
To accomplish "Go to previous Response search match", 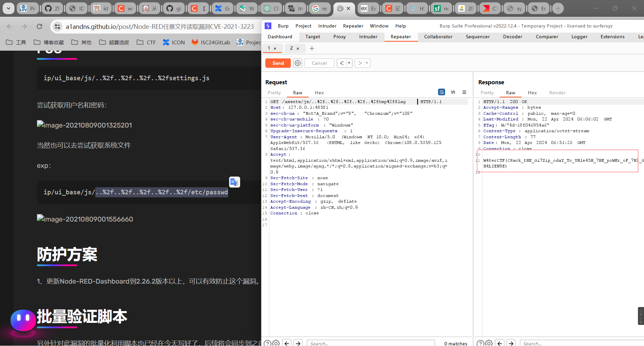I will (x=500, y=343).
